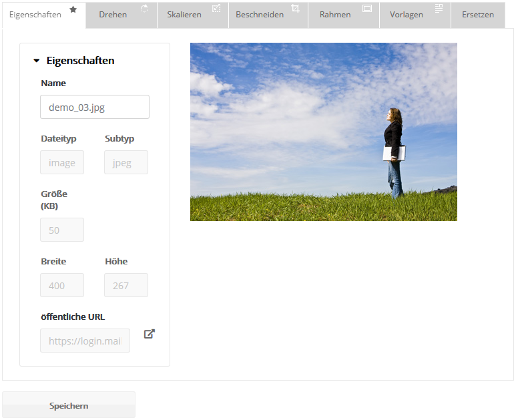Click the crop icon on the Beschneiden tab
Screen dimensions: 516x420
click(296, 8)
